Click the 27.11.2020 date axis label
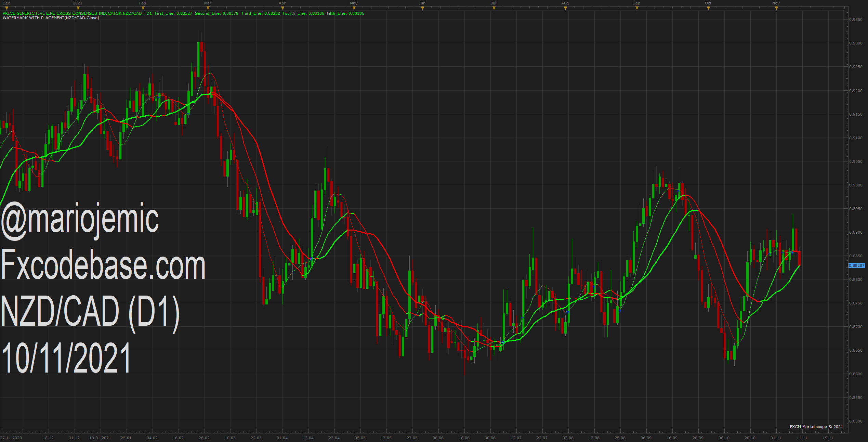This screenshot has height=442, width=868. point(11,438)
